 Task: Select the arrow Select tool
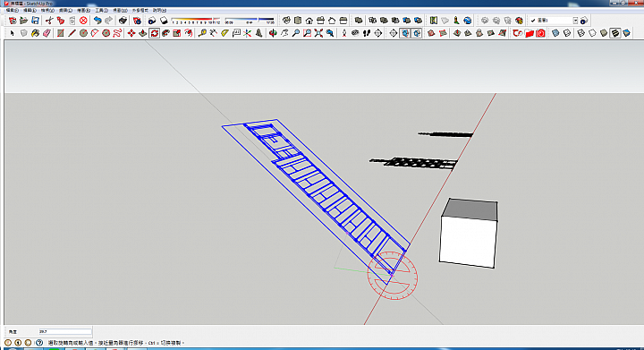point(12,33)
